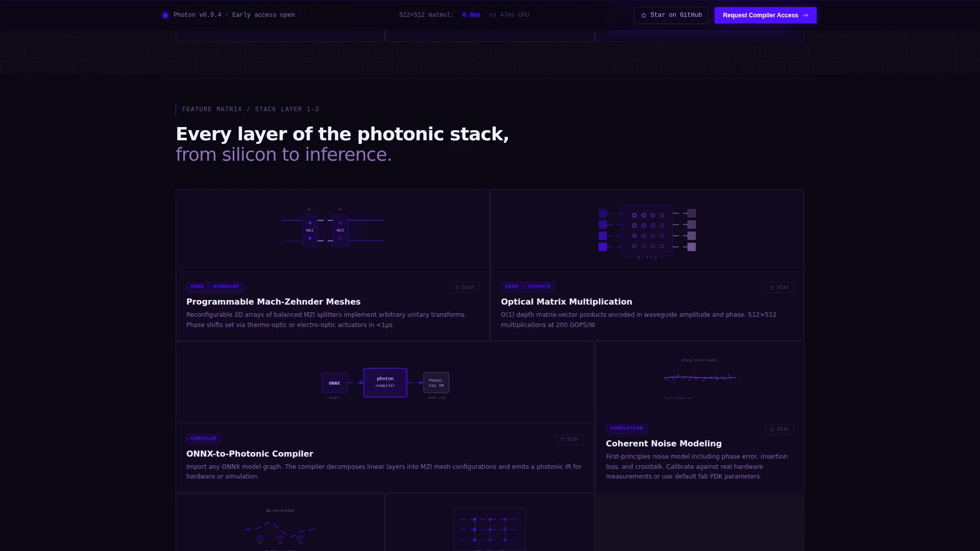Viewport: 980px width, 551px height.
Task: Click the star icon in Star on GitHub
Action: coord(644,15)
